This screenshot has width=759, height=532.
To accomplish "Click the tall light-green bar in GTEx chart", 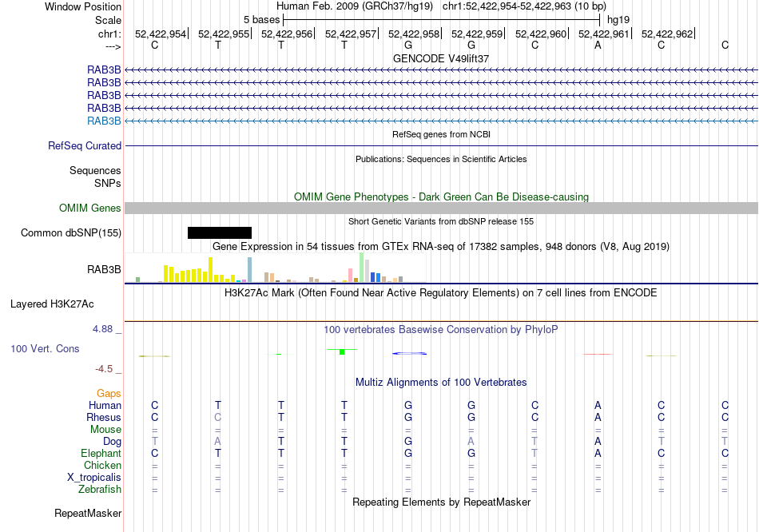I will click(x=362, y=268).
